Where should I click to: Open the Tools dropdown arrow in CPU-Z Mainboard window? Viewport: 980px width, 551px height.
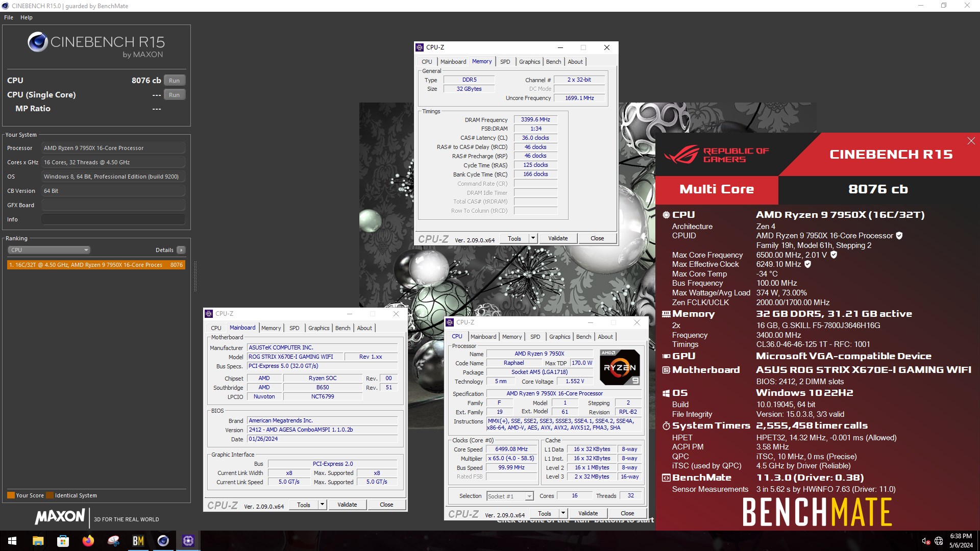[322, 505]
